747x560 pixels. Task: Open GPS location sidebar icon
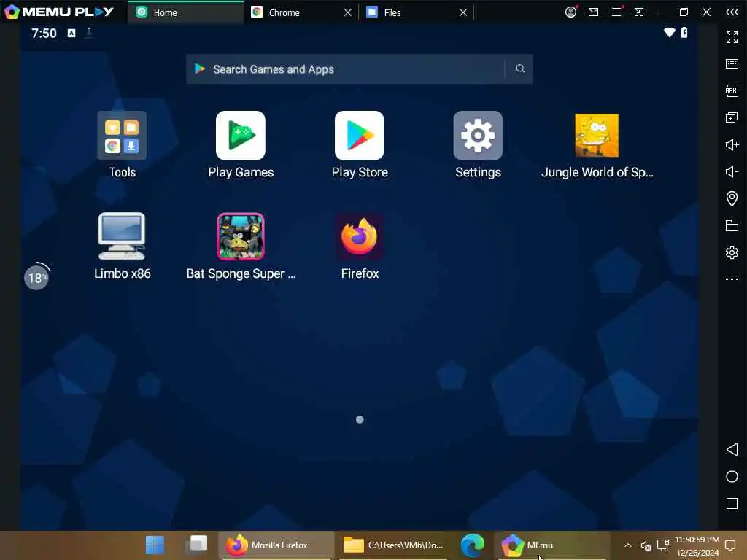coord(732,198)
